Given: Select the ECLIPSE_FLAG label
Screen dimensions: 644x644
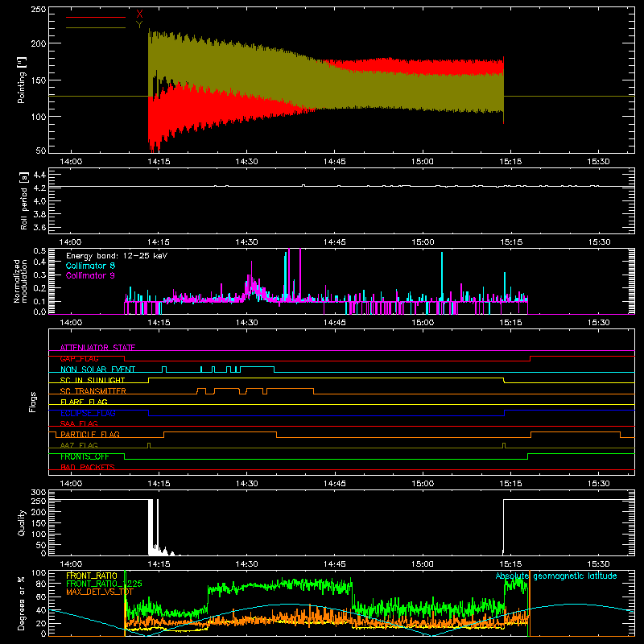Looking at the screenshot, I should point(88,413).
